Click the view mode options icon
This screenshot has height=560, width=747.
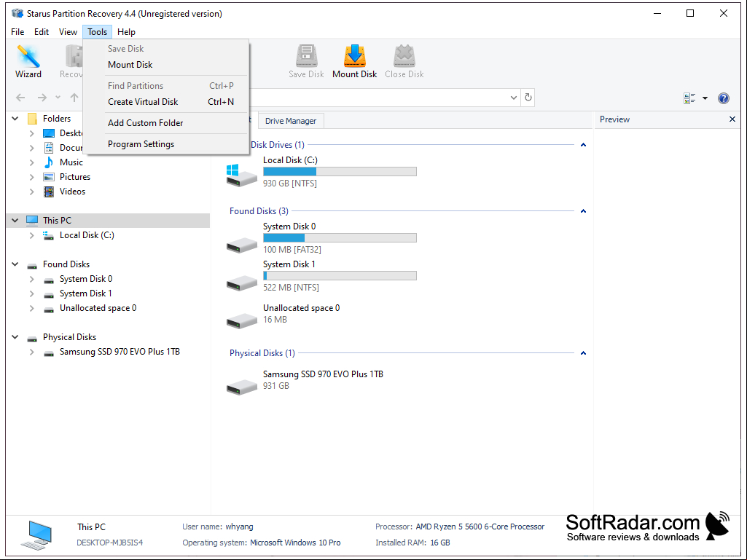[x=689, y=98]
